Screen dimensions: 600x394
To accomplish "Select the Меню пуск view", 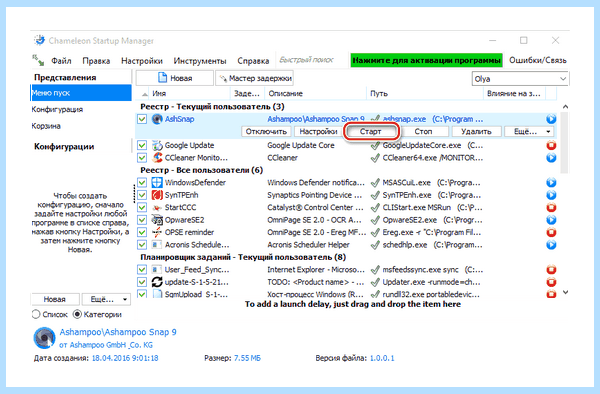I will [81, 93].
